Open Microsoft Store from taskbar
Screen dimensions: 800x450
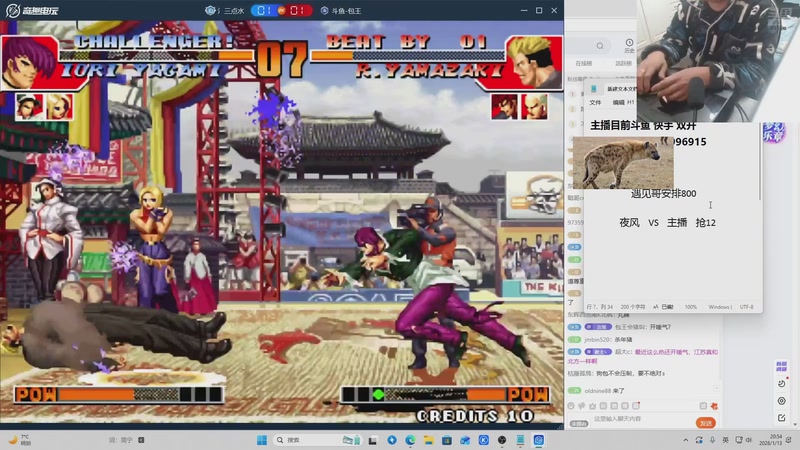[447, 440]
